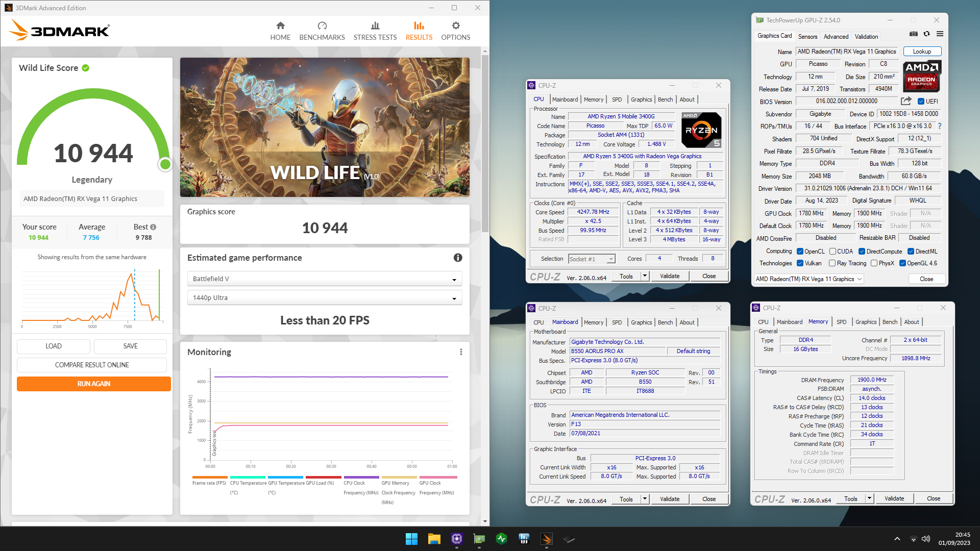Open the Socket #1 selection dropdown

click(x=592, y=259)
